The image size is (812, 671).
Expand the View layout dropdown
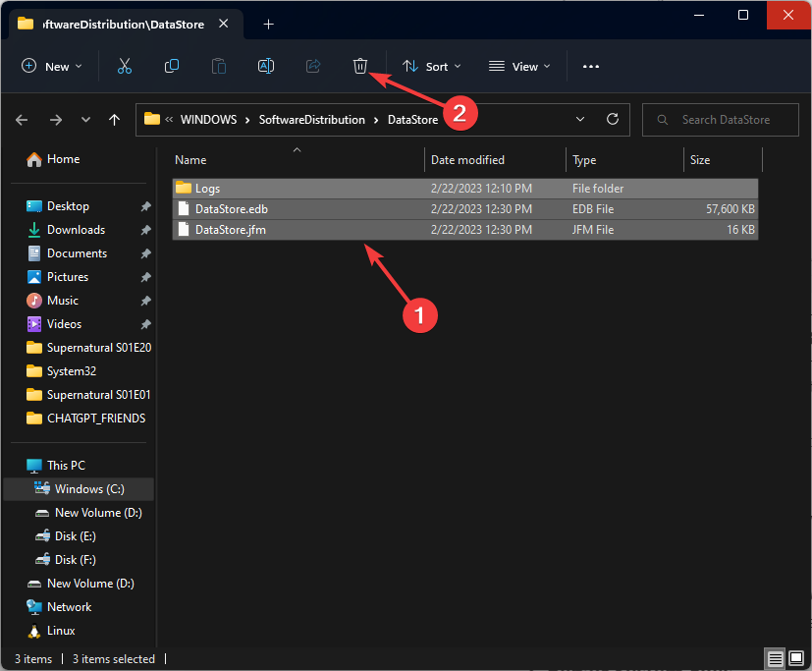click(519, 66)
